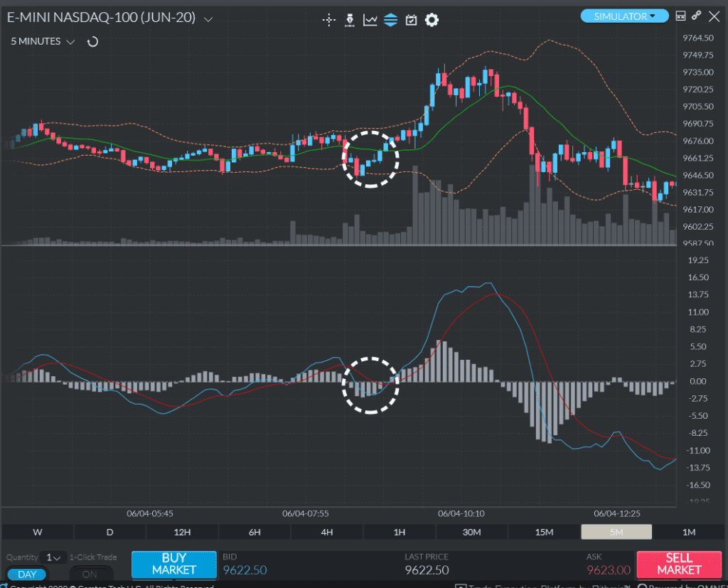Click the blue indicators layers icon
Screen dimensions: 728x588
tap(390, 19)
